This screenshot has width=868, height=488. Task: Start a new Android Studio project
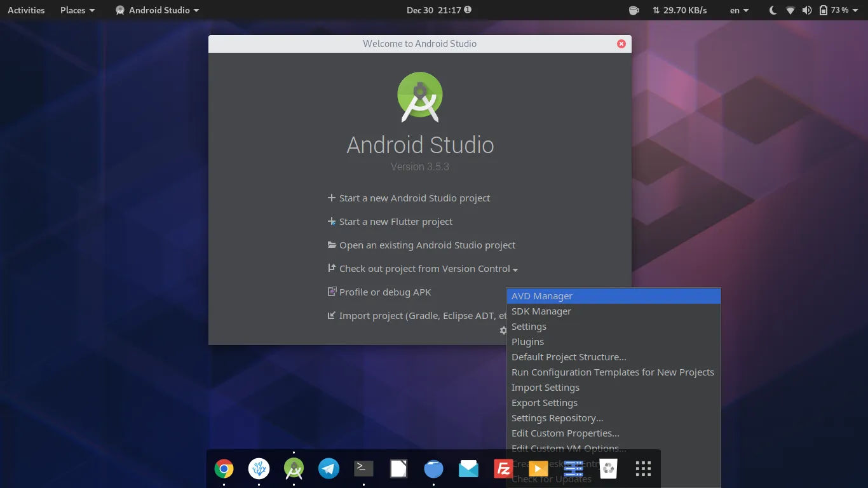tap(409, 198)
